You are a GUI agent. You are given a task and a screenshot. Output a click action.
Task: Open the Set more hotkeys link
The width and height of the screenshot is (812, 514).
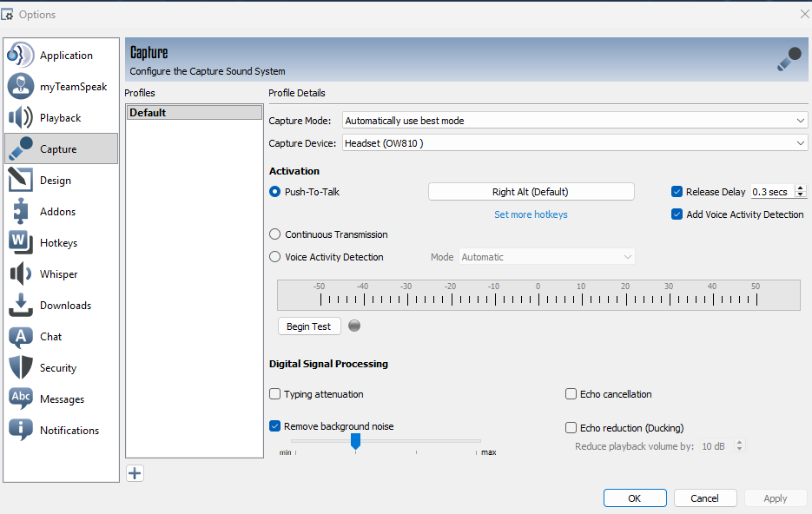click(531, 214)
